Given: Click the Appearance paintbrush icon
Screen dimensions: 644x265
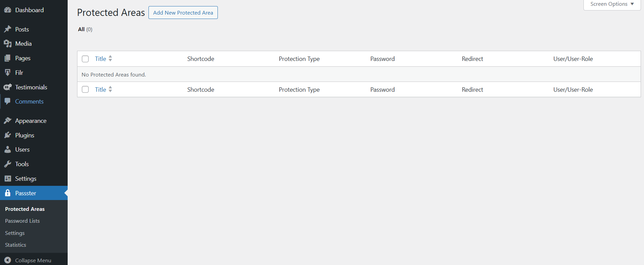Looking at the screenshot, I should [x=7, y=121].
